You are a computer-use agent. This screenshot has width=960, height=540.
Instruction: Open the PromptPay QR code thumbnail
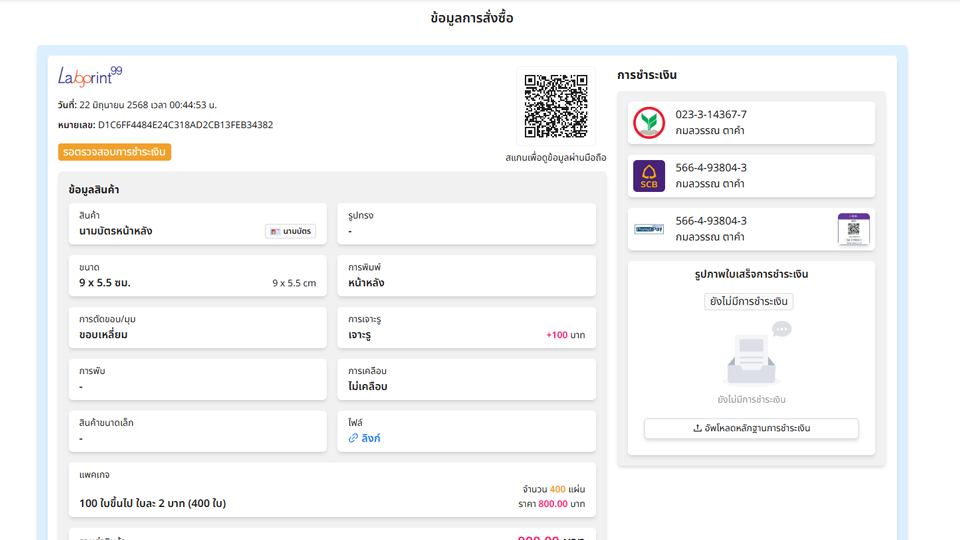tap(854, 229)
